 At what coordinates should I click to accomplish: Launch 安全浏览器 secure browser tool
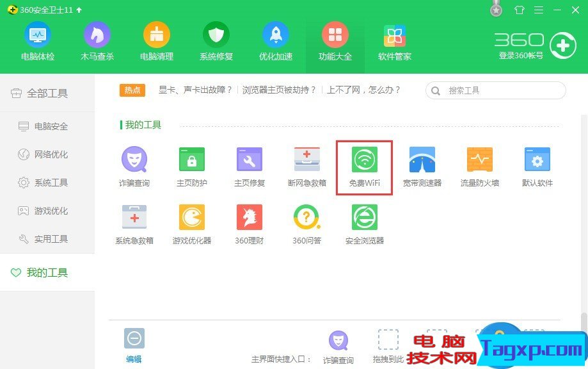[365, 224]
